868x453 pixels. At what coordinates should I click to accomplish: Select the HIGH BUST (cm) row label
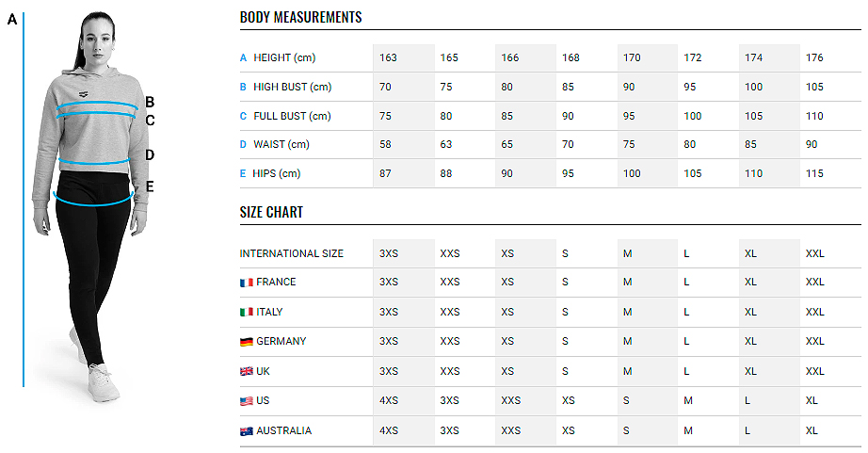tap(292, 87)
